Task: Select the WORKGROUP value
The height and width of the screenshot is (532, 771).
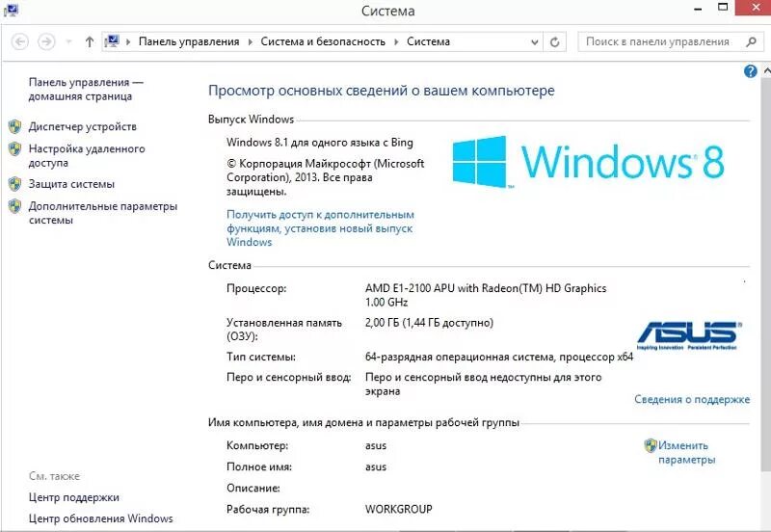Action: click(398, 509)
